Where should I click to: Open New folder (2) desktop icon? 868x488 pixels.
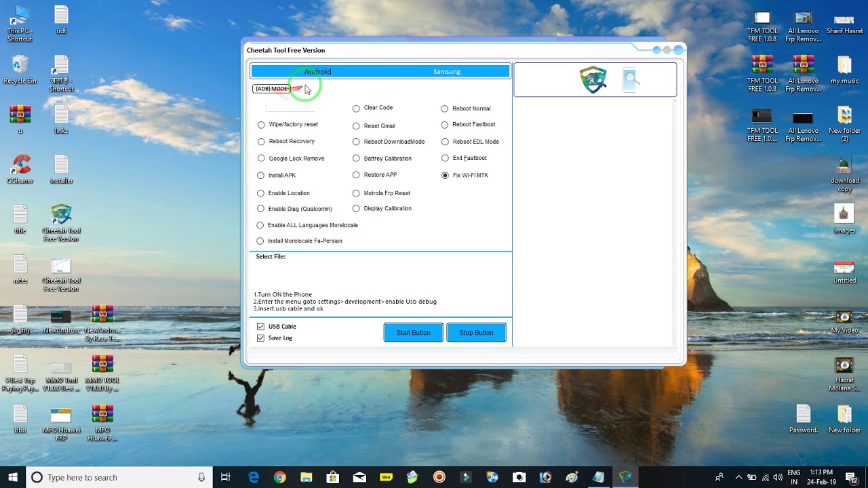pyautogui.click(x=844, y=124)
